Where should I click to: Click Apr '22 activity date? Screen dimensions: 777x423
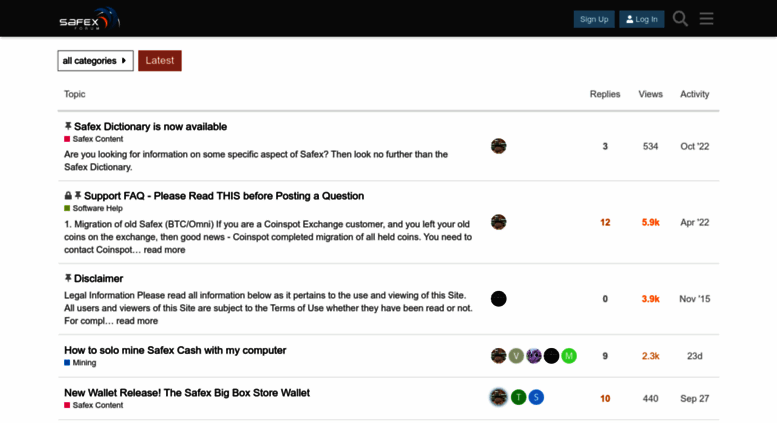coord(694,222)
